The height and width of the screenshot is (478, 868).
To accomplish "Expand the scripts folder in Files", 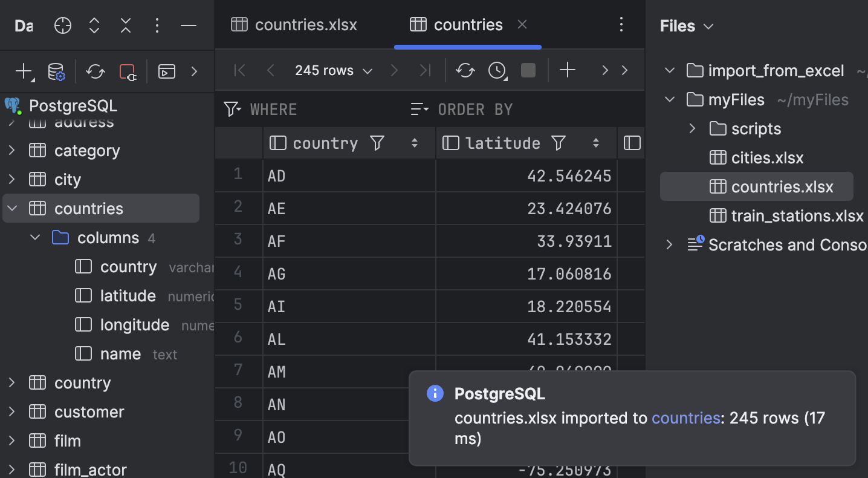I will point(693,128).
